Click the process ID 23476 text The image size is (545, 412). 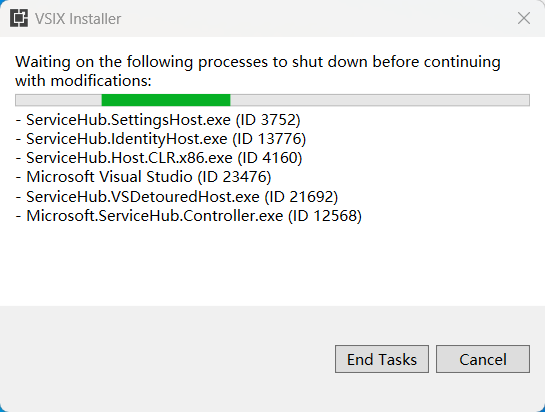tap(234, 177)
